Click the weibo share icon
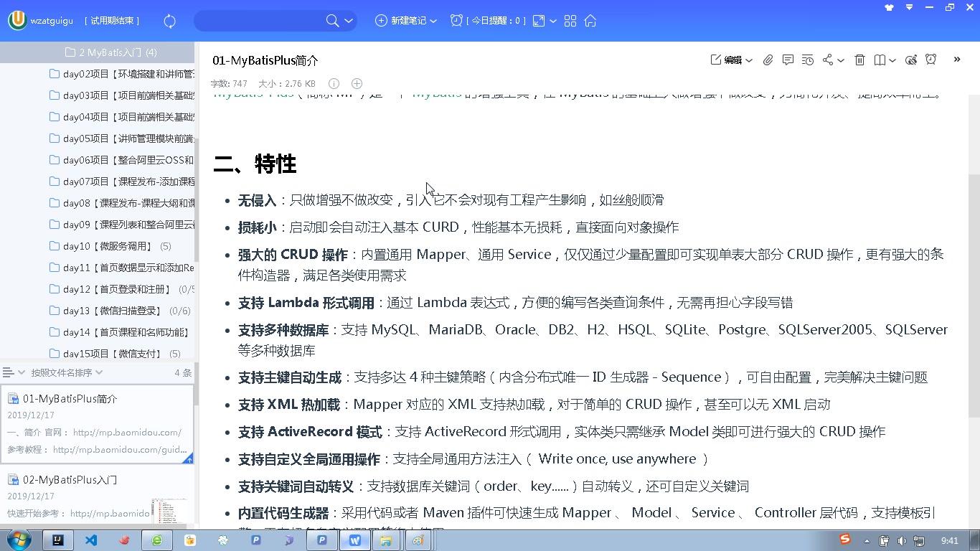The width and height of the screenshot is (980, 551). coord(911,60)
